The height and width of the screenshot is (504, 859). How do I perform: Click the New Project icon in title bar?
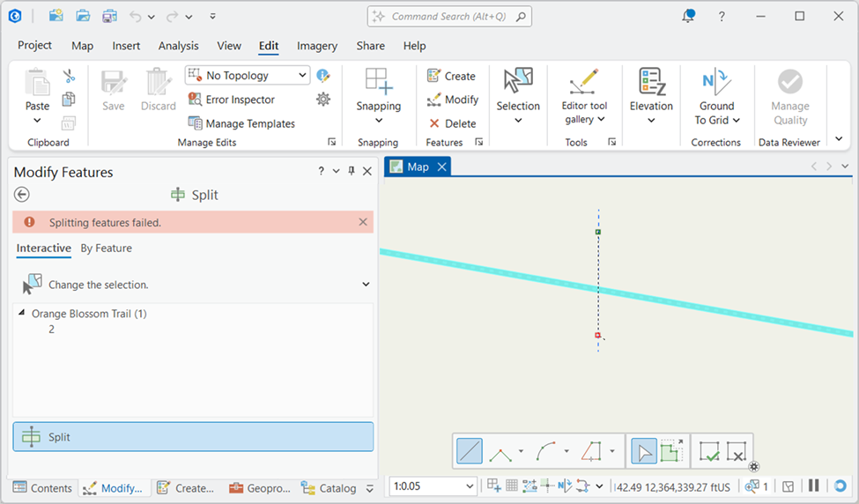point(56,16)
